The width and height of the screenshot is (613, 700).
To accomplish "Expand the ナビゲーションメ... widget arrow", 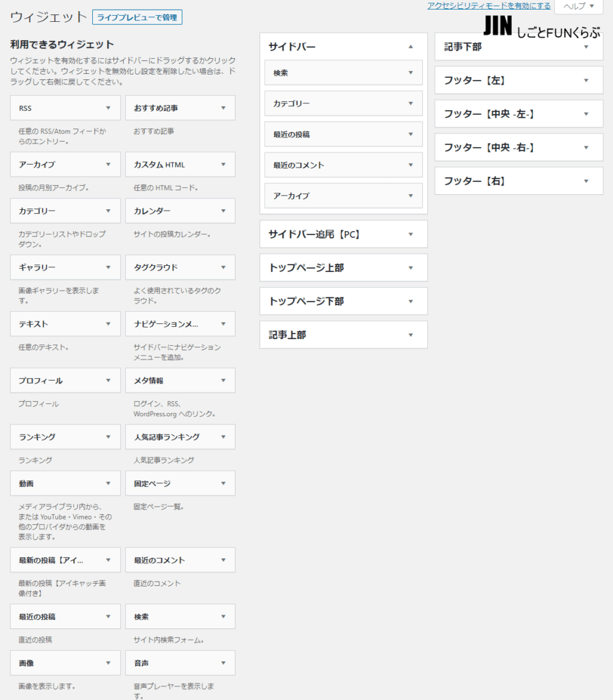I will pyautogui.click(x=223, y=323).
